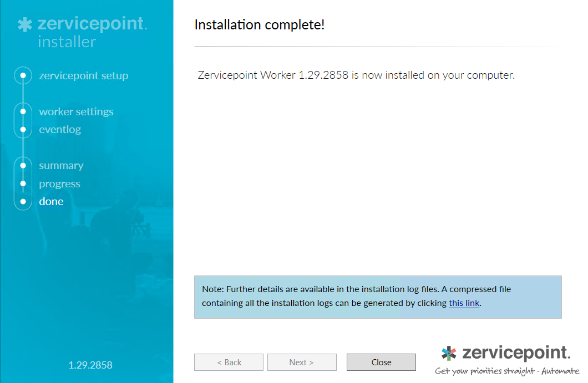Go to the 'eventlog' step label
The image size is (588, 383).
(x=60, y=130)
